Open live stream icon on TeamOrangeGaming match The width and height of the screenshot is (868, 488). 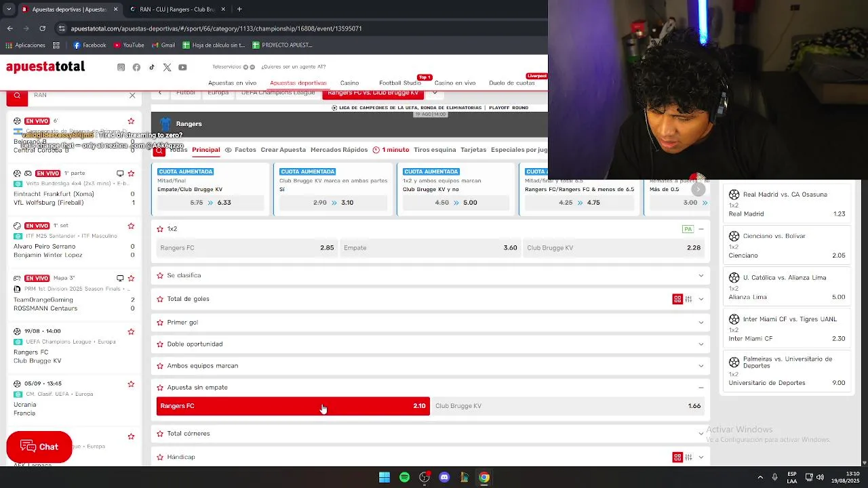click(120, 278)
